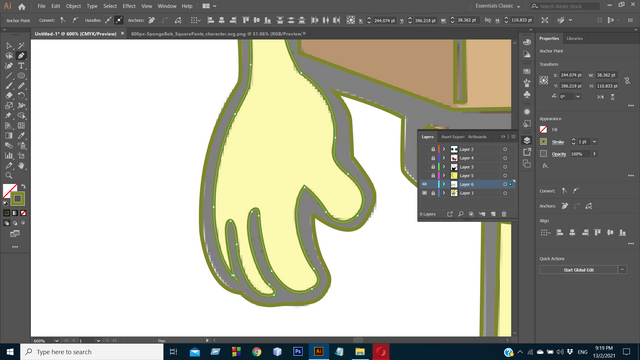The image size is (640, 360).
Task: Convert selected anchor points to corner in control bar
Action: click(x=62, y=20)
